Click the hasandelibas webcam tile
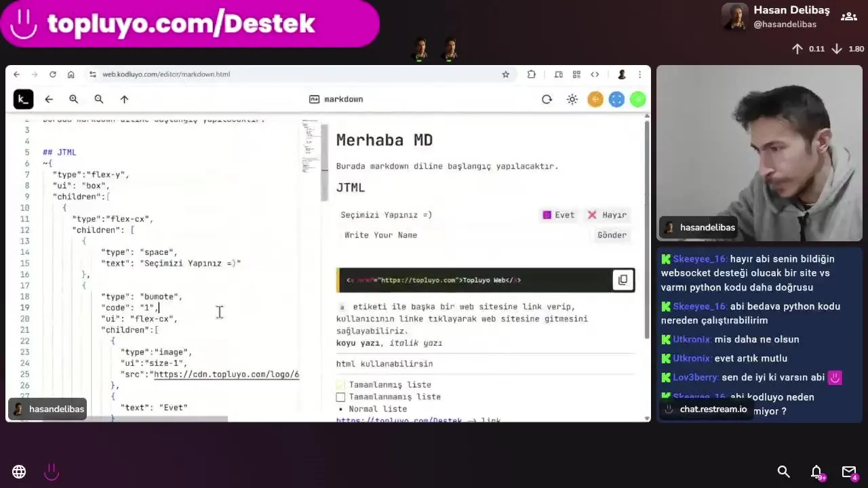The height and width of the screenshot is (488, 868). (x=759, y=153)
